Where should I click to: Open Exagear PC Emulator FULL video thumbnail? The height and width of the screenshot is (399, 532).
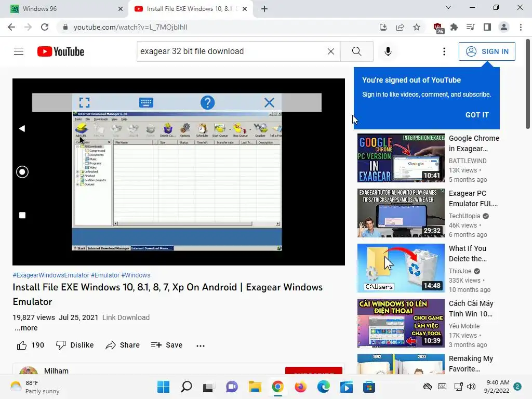click(x=401, y=212)
